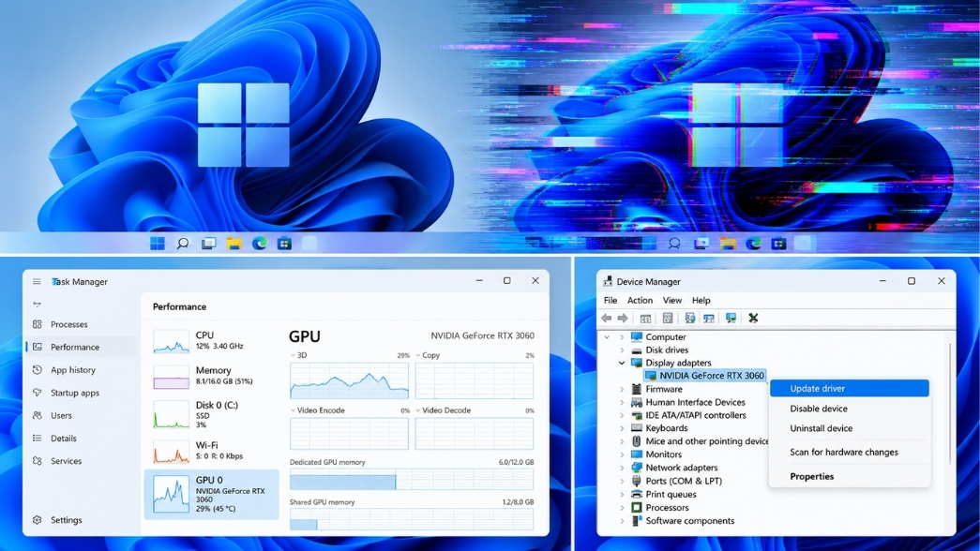Open the Action menu in Device Manager
Screen dimensions: 980x551
pyautogui.click(x=640, y=301)
